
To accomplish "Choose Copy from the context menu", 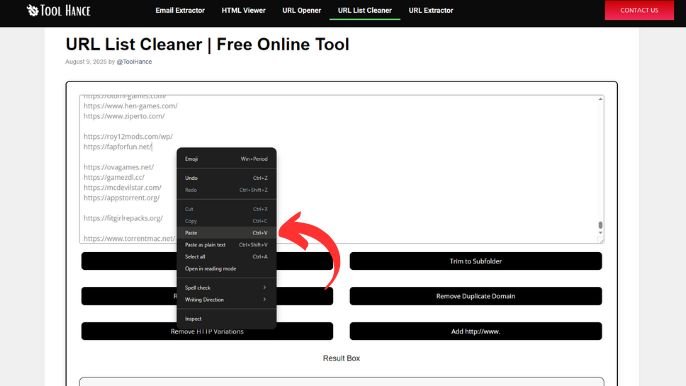I will [226, 221].
